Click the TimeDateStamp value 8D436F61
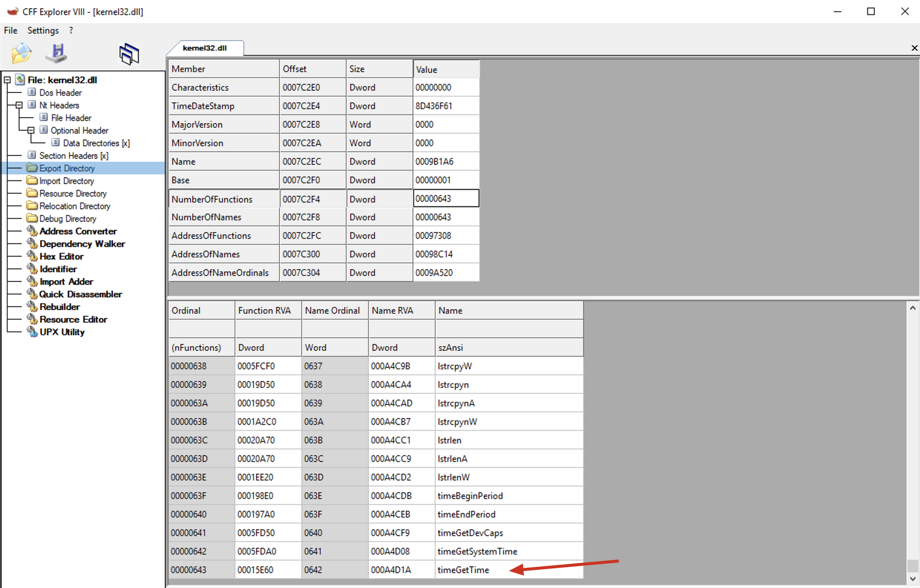The image size is (920, 588). (446, 106)
